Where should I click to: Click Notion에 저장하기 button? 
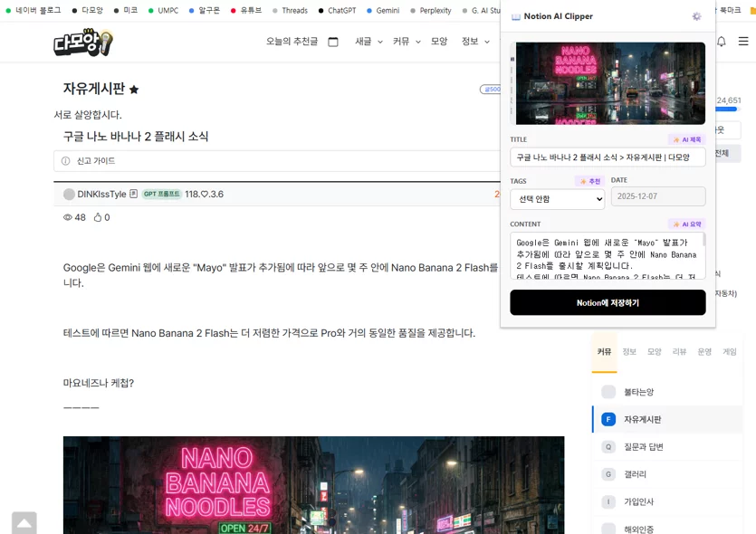click(x=608, y=302)
